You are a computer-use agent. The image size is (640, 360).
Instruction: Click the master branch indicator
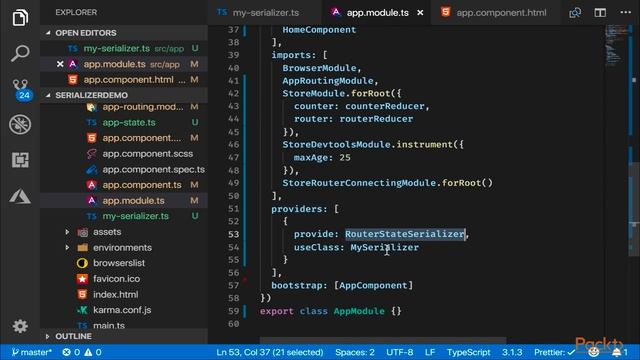click(31, 352)
